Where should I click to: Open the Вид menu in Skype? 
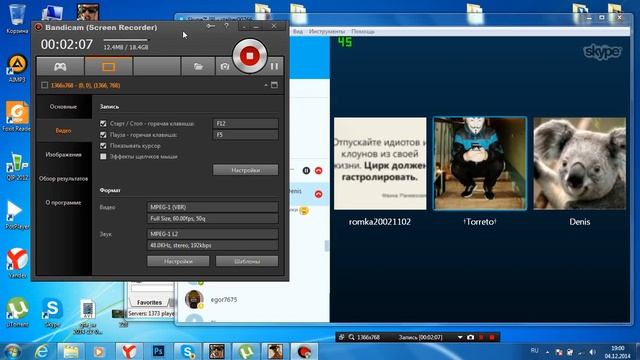tap(298, 31)
